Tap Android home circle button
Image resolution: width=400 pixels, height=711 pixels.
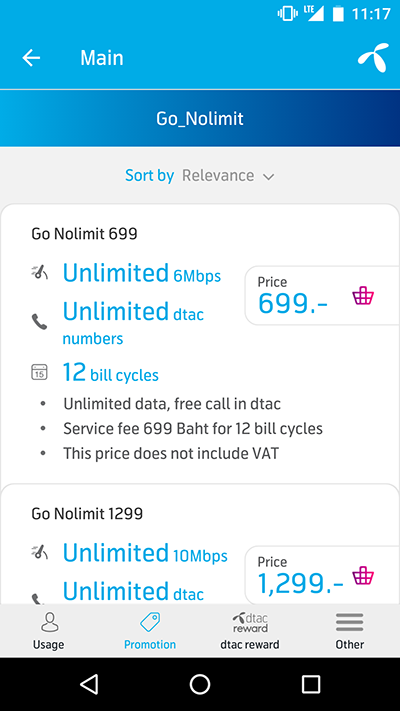pos(200,684)
